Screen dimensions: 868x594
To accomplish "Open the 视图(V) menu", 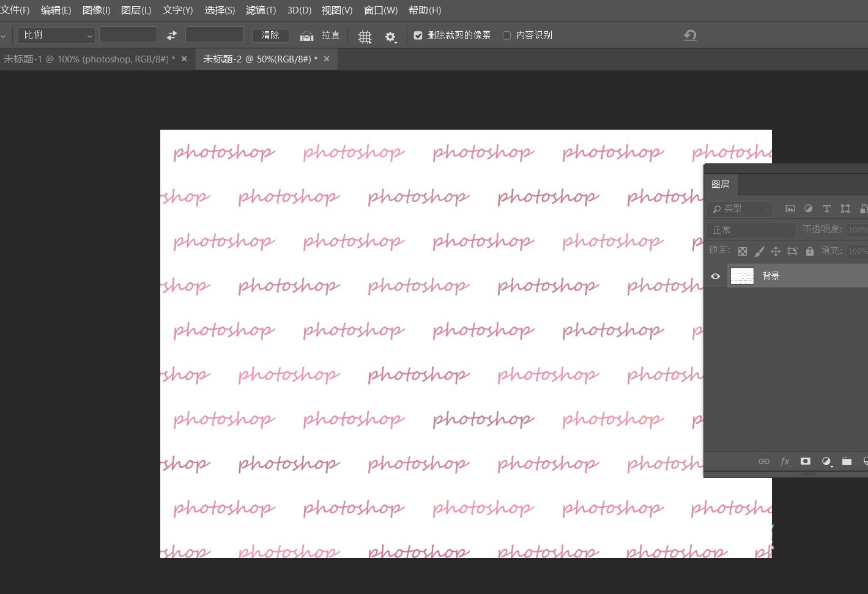I will tap(337, 10).
